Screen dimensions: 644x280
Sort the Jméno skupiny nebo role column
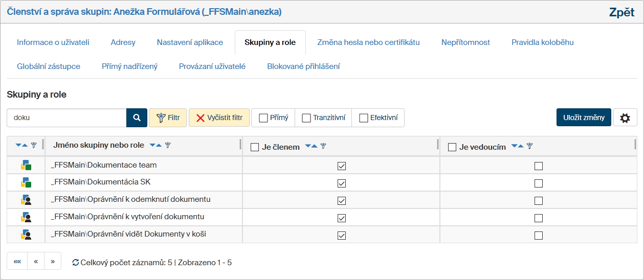click(156, 146)
